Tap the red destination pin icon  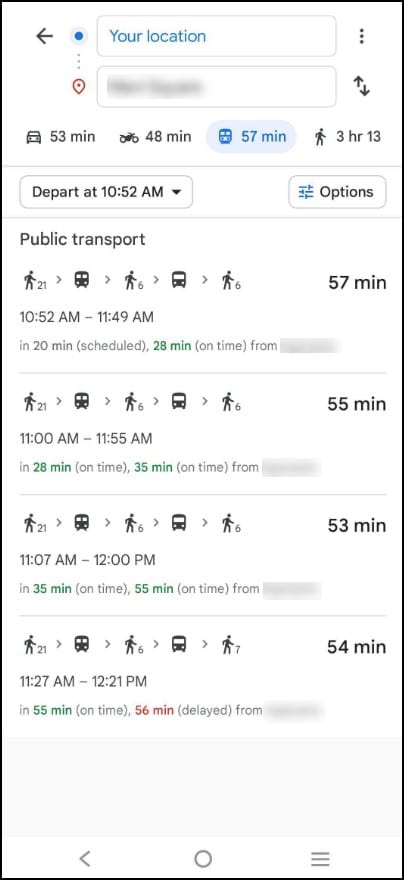click(79, 87)
